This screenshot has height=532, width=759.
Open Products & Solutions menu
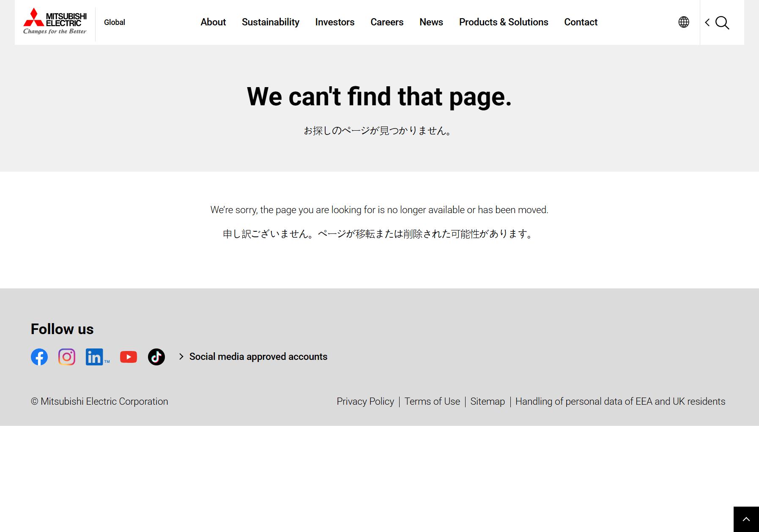pyautogui.click(x=504, y=22)
